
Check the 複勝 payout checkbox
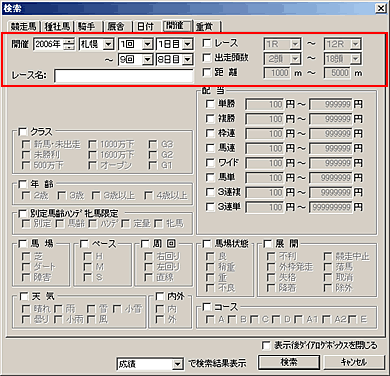pos(210,119)
